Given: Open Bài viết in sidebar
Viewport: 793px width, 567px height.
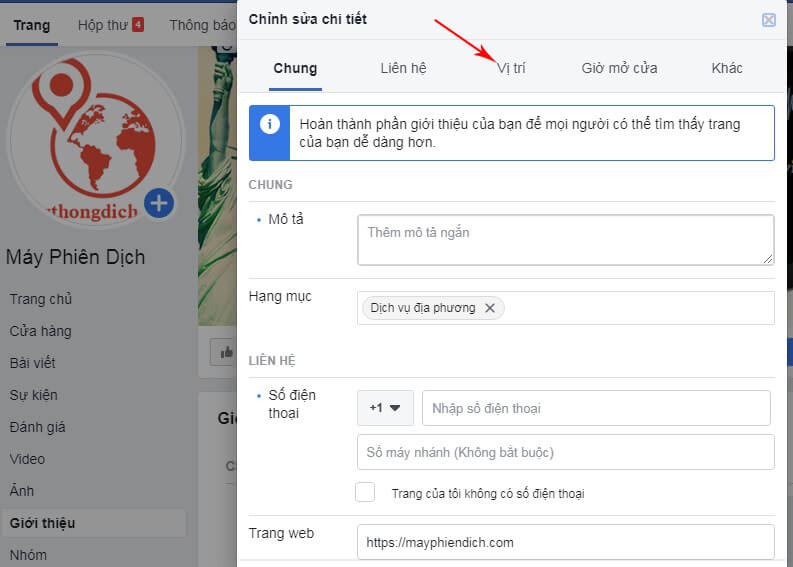Looking at the screenshot, I should pyautogui.click(x=32, y=363).
